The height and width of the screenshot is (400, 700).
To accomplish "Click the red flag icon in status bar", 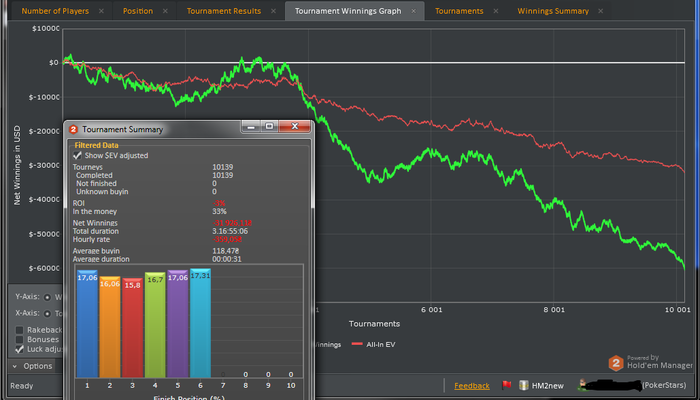I will click(x=506, y=385).
